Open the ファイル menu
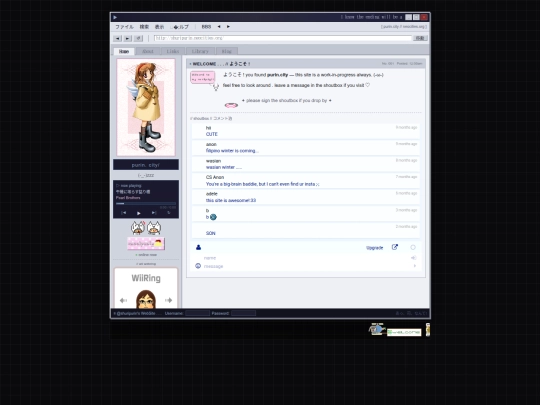The image size is (540, 405). (x=124, y=27)
